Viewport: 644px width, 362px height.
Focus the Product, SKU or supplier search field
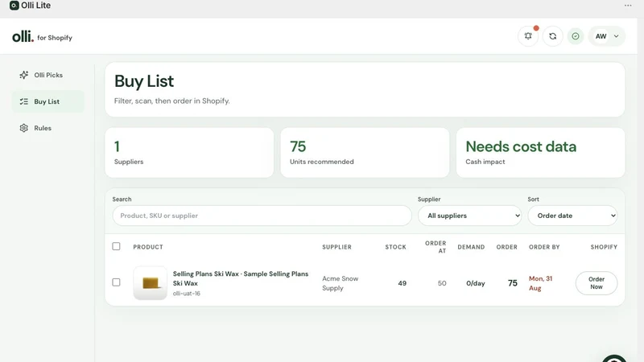coord(262,216)
